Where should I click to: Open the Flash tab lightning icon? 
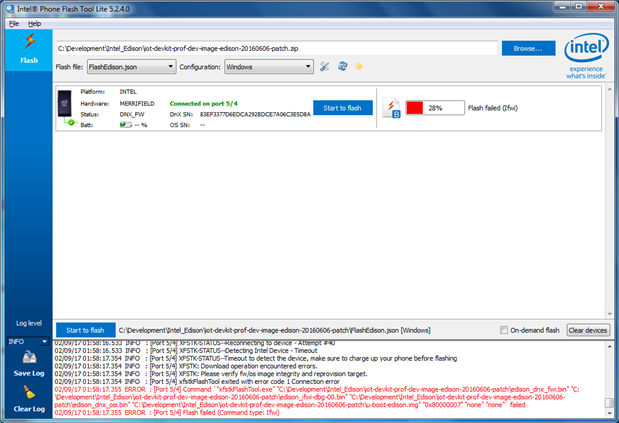29,41
